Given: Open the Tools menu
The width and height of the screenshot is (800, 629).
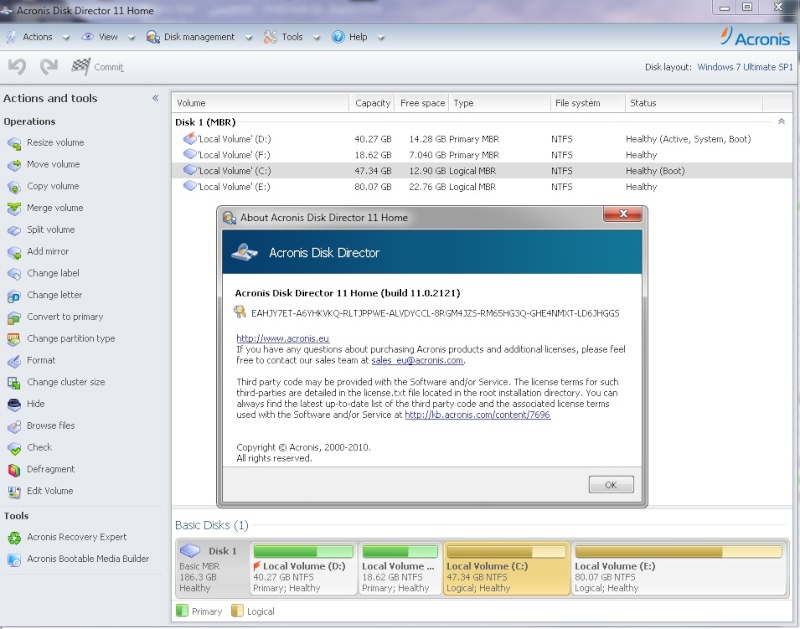Looking at the screenshot, I should coord(292,37).
